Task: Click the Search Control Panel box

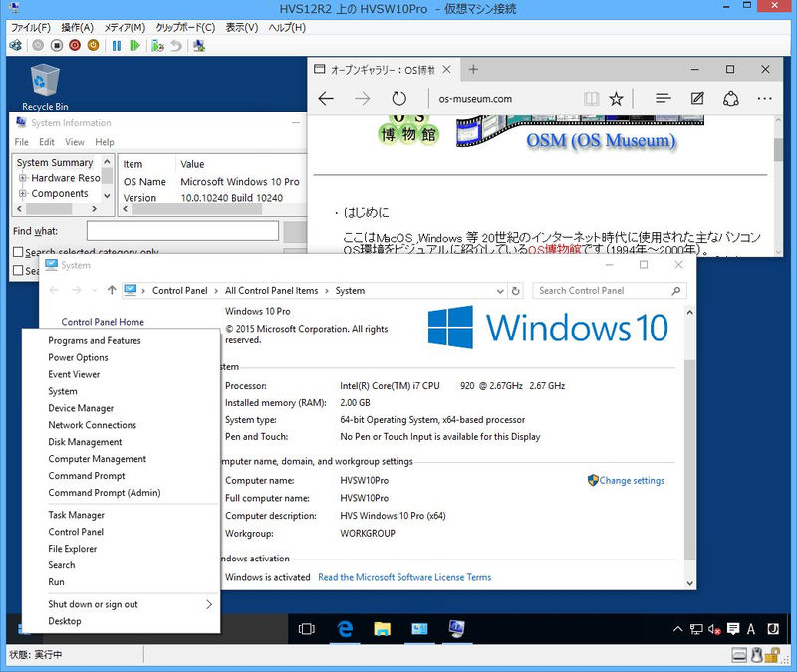Action: click(610, 291)
